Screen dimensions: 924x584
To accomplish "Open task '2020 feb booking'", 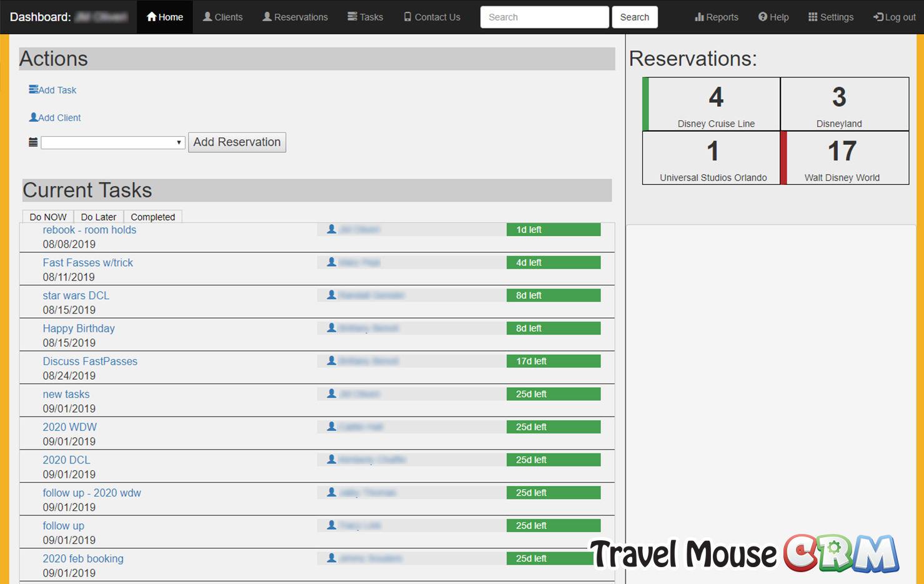I will click(x=83, y=559).
